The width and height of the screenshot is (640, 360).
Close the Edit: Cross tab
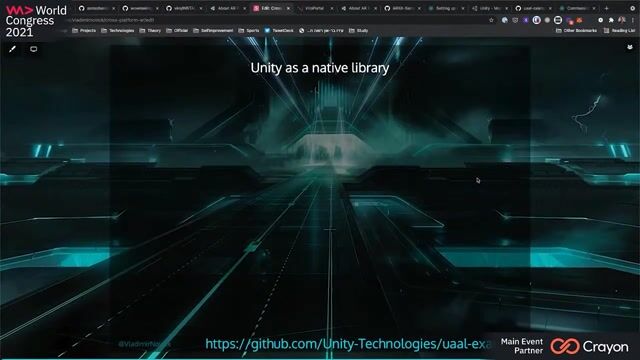pos(288,8)
